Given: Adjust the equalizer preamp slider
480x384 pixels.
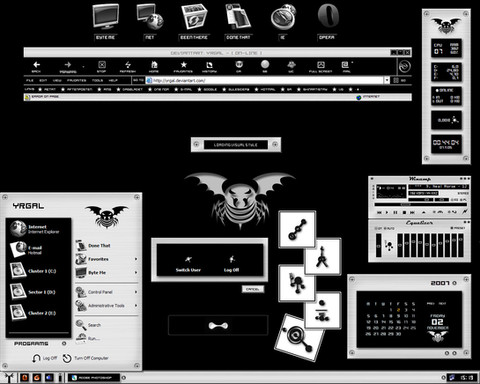Looking at the screenshot, I should (x=379, y=246).
